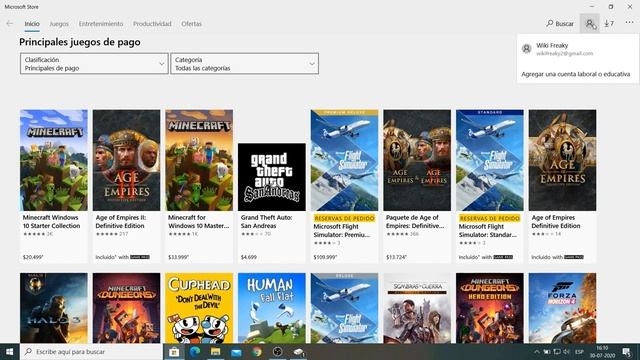This screenshot has width=640, height=360.
Task: Launch Google Chrome from taskbar
Action: [x=257, y=351]
